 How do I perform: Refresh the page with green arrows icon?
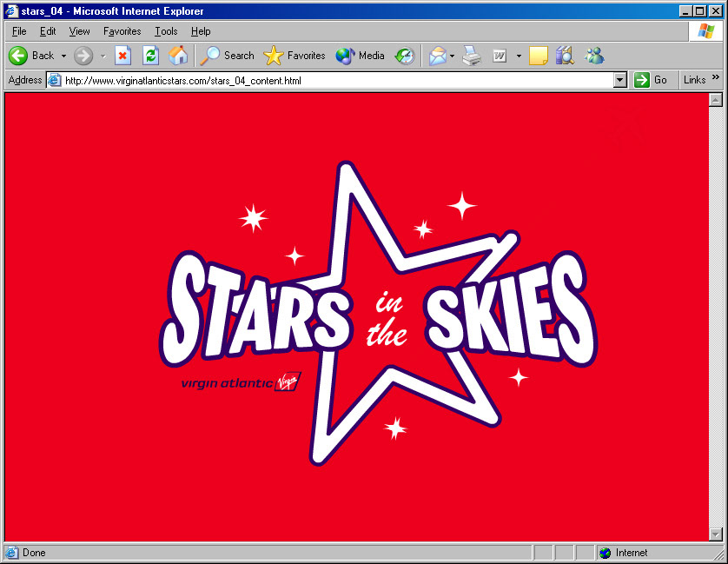tap(150, 56)
